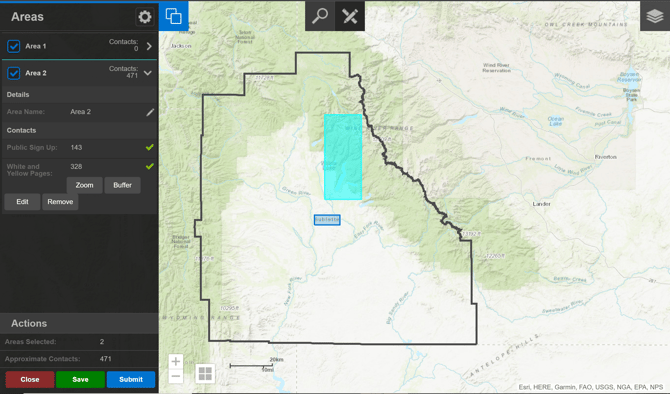Click the Sublette label on the map
Screen dimensions: 670x394
[327, 220]
